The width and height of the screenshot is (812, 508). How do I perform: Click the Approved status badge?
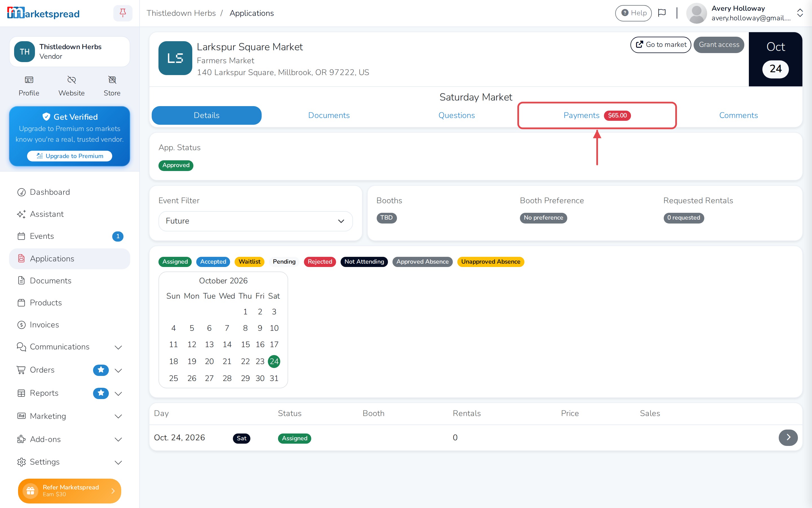click(x=176, y=165)
